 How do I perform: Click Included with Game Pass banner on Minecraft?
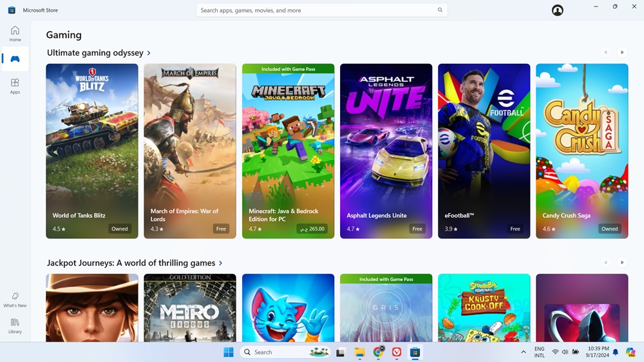[x=288, y=69]
